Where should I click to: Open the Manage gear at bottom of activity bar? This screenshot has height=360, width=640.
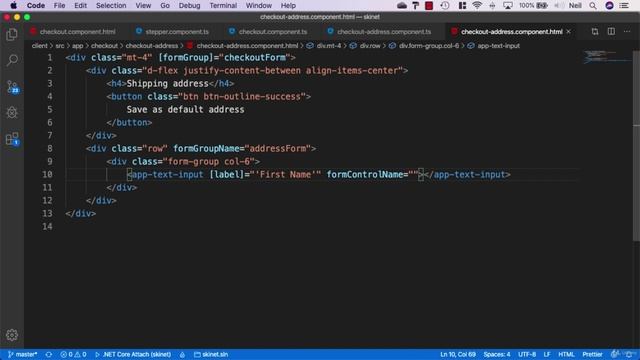(12, 335)
